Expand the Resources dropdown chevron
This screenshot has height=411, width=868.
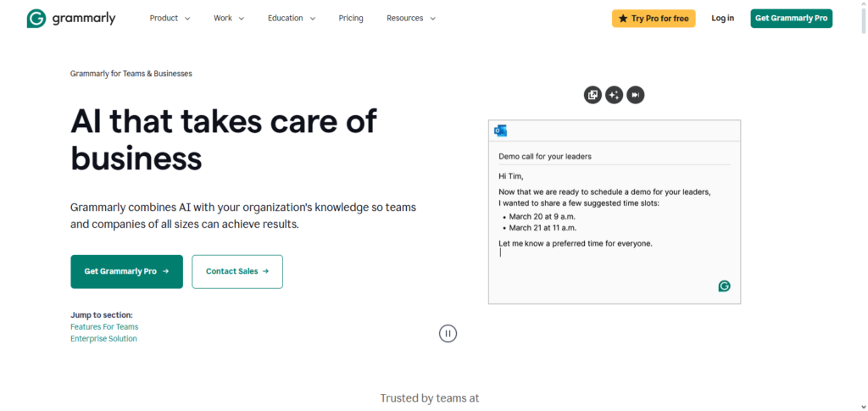[432, 19]
